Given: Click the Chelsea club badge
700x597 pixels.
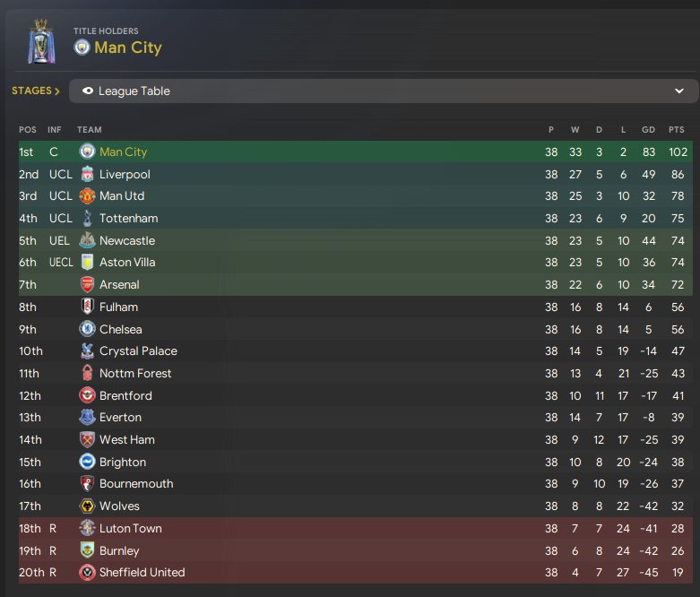Looking at the screenshot, I should coord(87,329).
